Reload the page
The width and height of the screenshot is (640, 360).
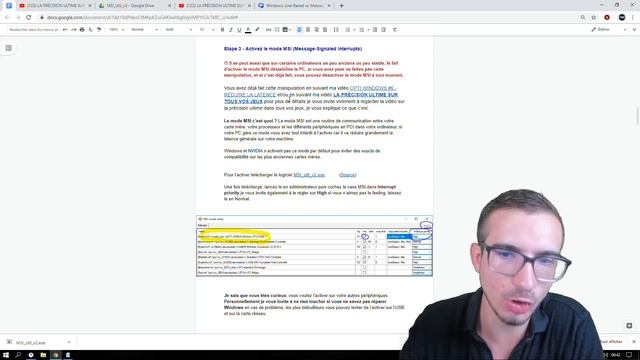(x=29, y=18)
